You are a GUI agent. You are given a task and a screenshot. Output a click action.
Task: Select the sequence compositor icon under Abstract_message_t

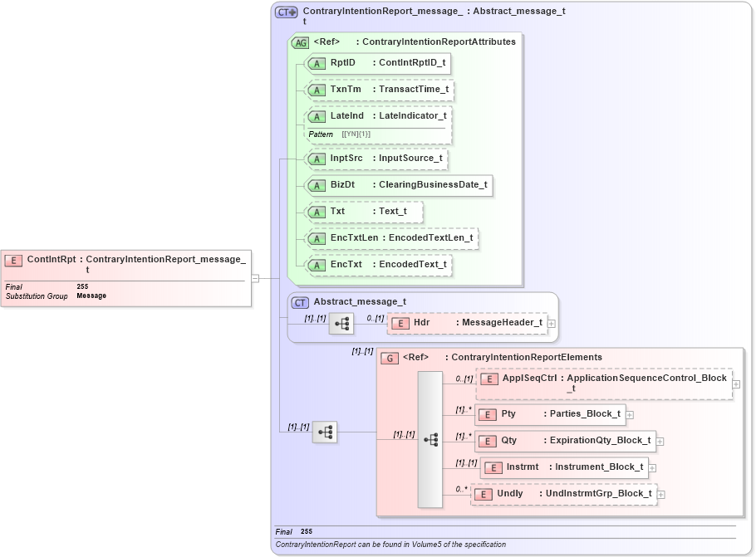coord(341,323)
